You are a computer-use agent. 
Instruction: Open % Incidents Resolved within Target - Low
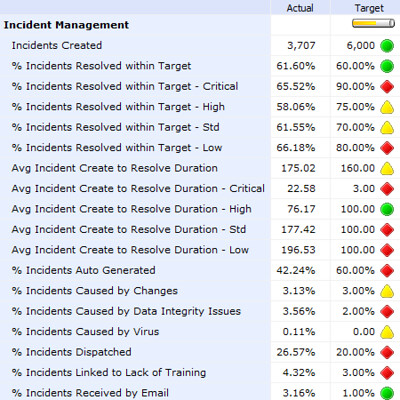[x=117, y=148]
